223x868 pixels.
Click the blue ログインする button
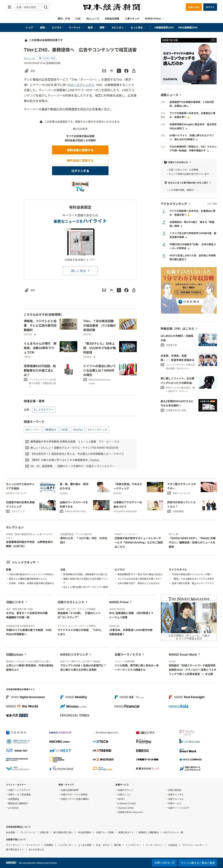pos(80,171)
